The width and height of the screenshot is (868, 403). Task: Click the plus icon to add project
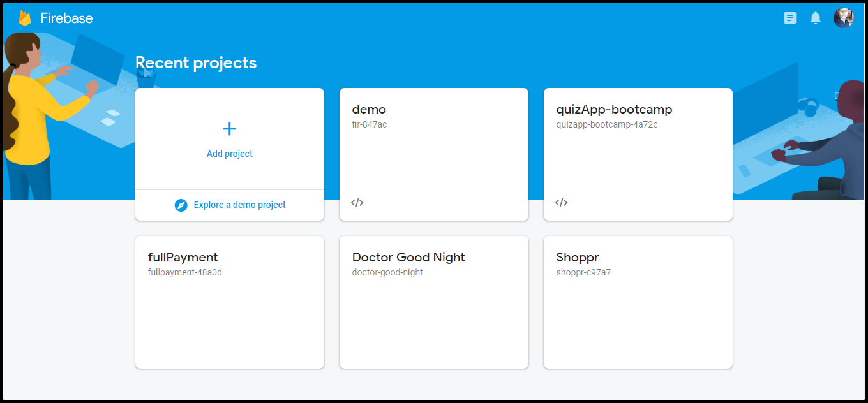230,129
